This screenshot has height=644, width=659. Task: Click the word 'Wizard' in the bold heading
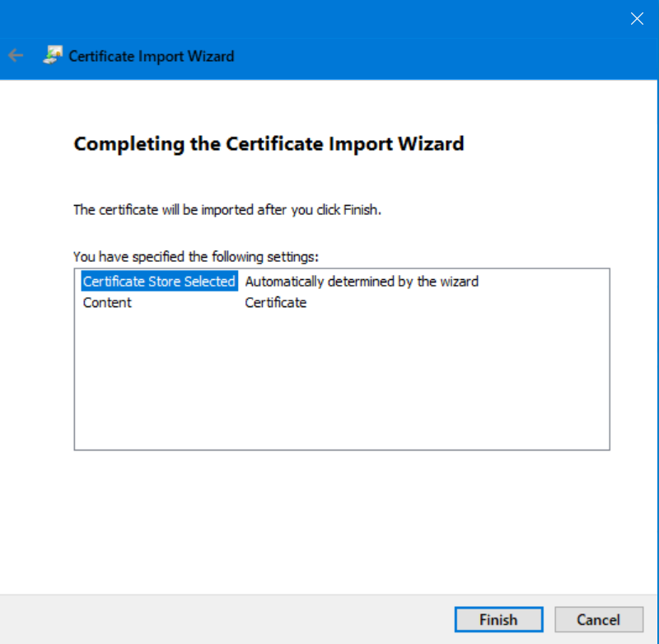coord(429,143)
